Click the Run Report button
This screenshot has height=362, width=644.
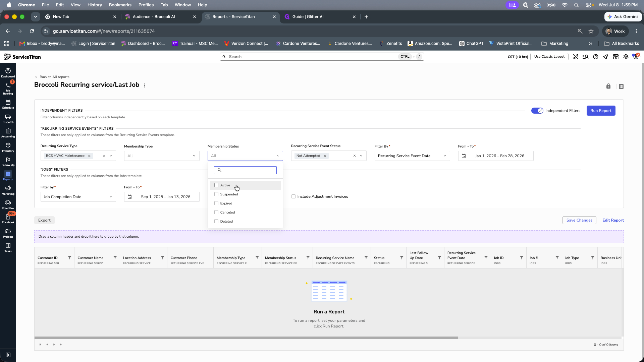click(x=601, y=111)
